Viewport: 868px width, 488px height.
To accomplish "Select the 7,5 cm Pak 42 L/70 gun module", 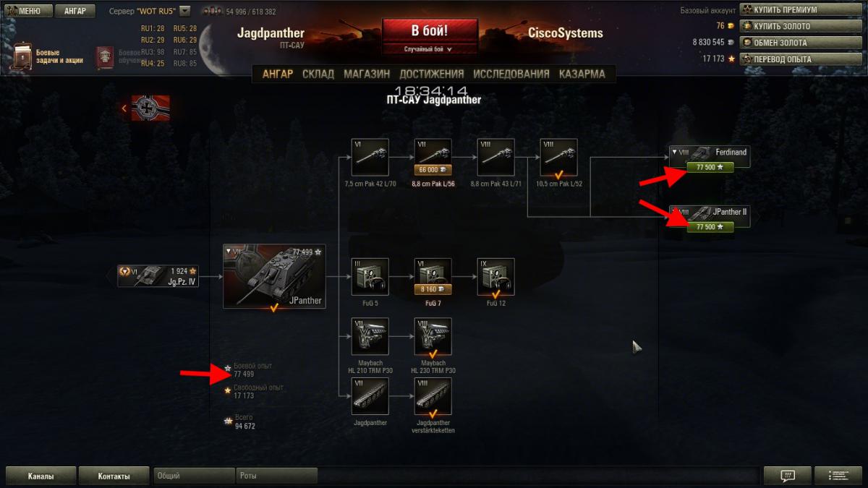I will pos(370,157).
